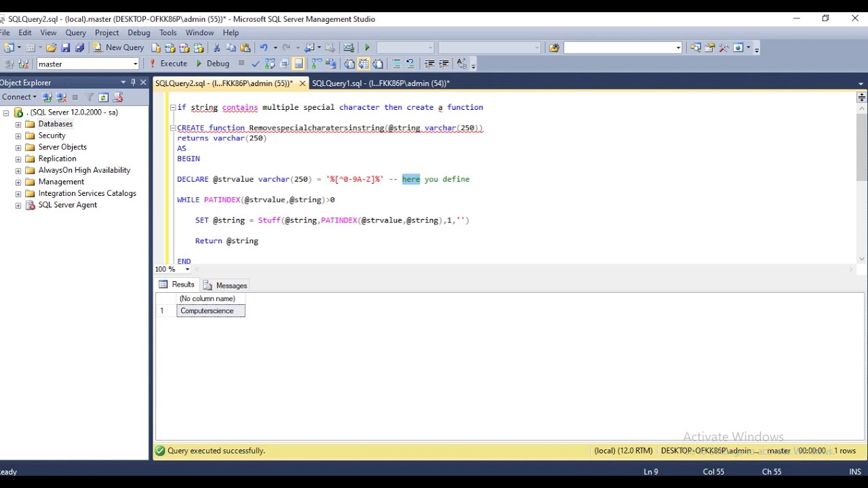Open the Connect dropdown in Object Explorer

click(x=19, y=97)
